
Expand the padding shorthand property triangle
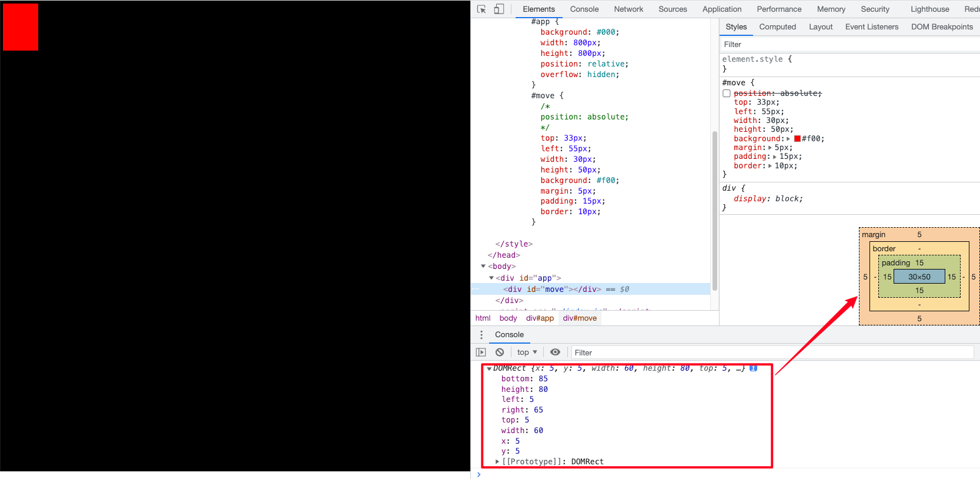pos(775,157)
